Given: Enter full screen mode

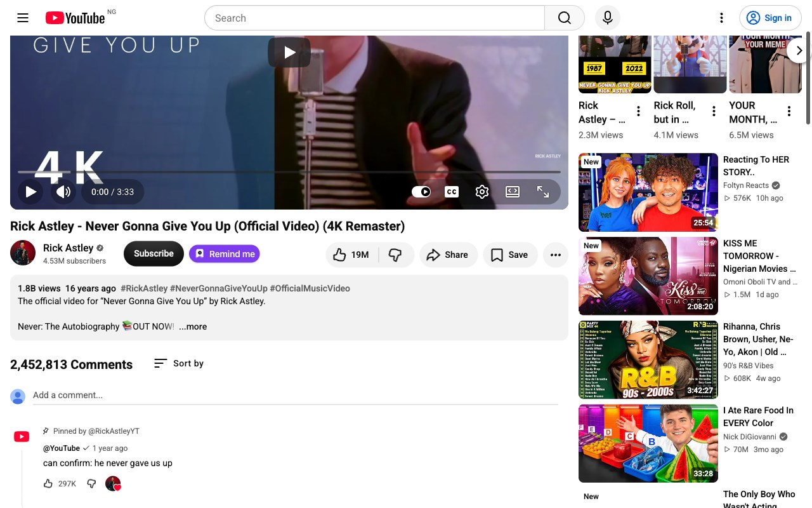Looking at the screenshot, I should (x=543, y=192).
